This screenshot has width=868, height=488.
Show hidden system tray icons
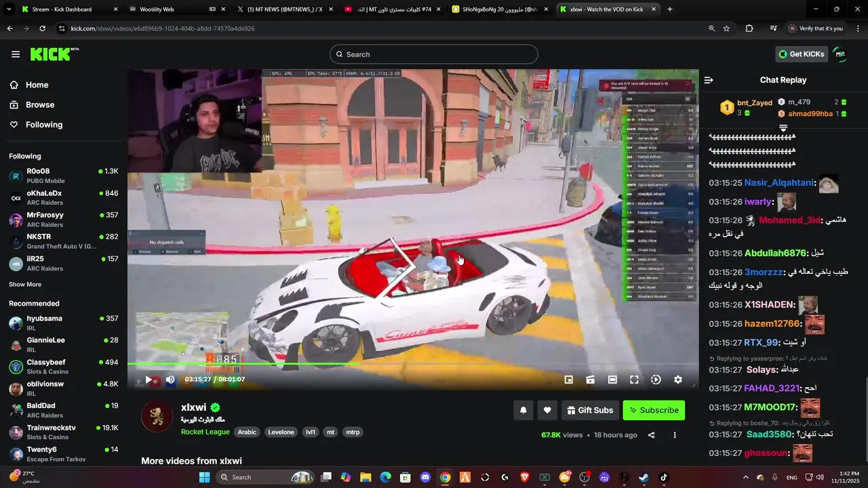[x=745, y=477]
